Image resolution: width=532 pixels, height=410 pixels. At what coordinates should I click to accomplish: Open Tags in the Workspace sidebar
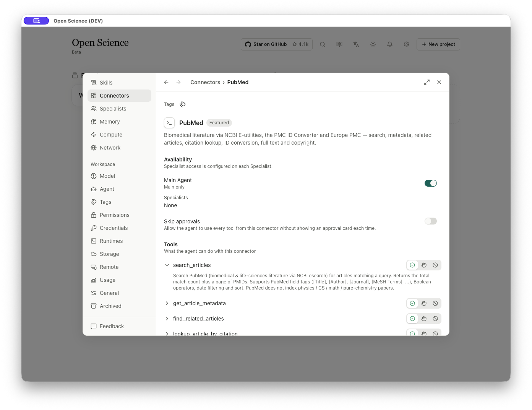pyautogui.click(x=119, y=202)
